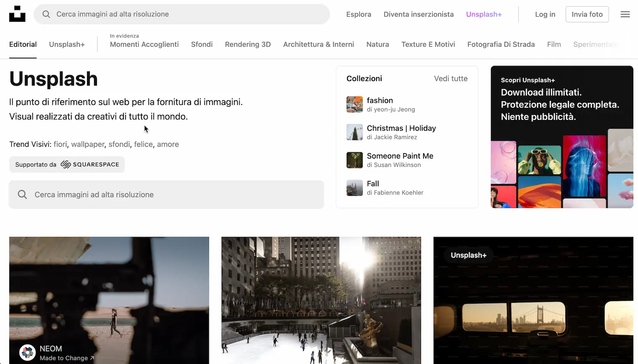Open the Sfondi category
The height and width of the screenshot is (364, 638).
coord(202,44)
